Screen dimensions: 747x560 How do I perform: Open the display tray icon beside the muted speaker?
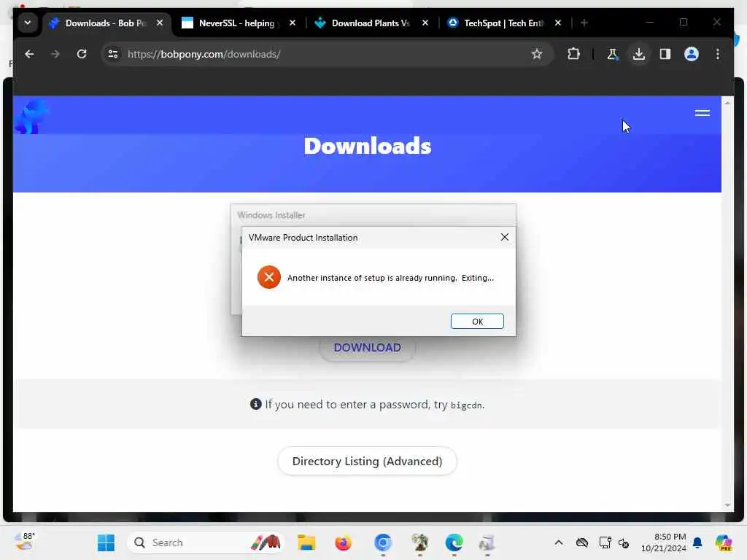(x=605, y=542)
